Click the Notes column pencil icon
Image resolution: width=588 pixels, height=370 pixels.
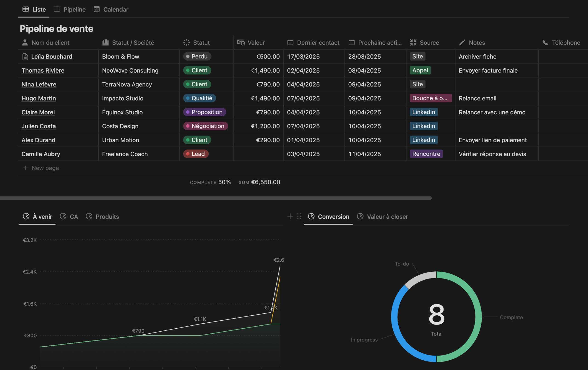click(x=462, y=43)
